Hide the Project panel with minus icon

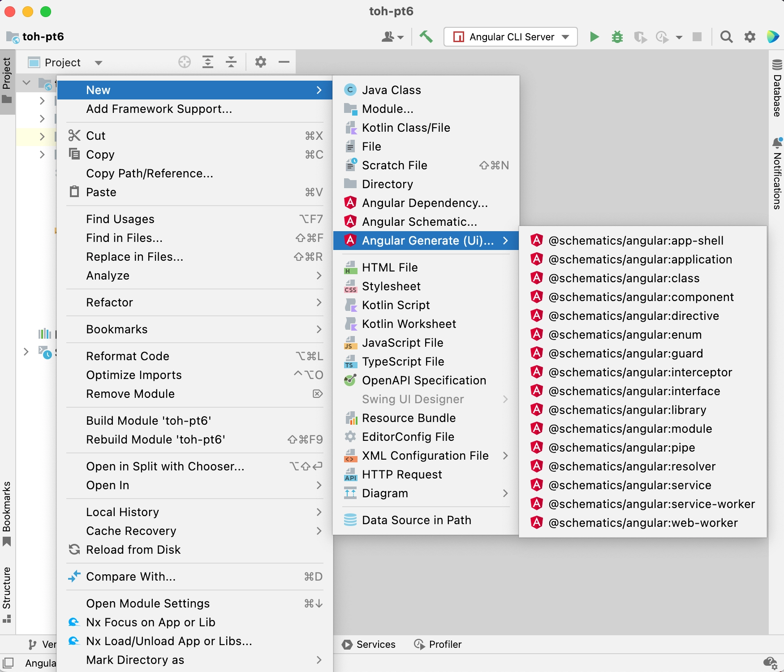pos(284,62)
